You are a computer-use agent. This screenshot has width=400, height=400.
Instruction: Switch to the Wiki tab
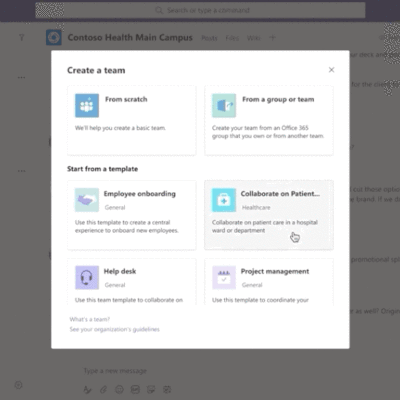pyautogui.click(x=253, y=38)
